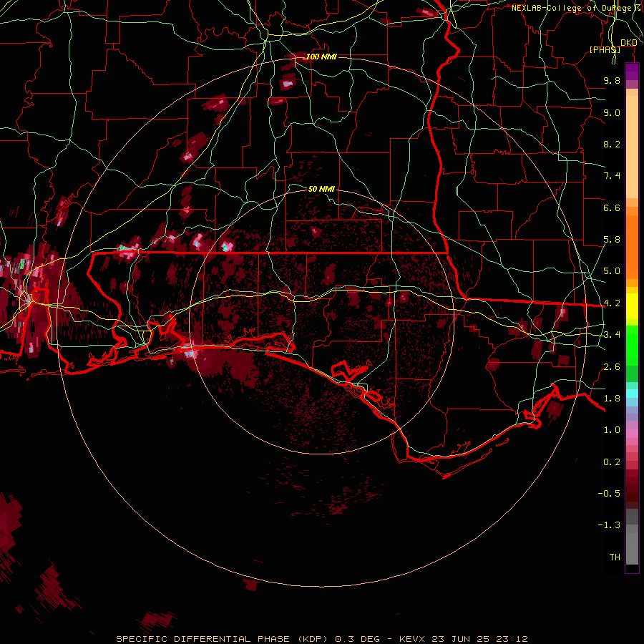Click the "1.0" scale value
The height and width of the screenshot is (644, 644).
tap(612, 430)
